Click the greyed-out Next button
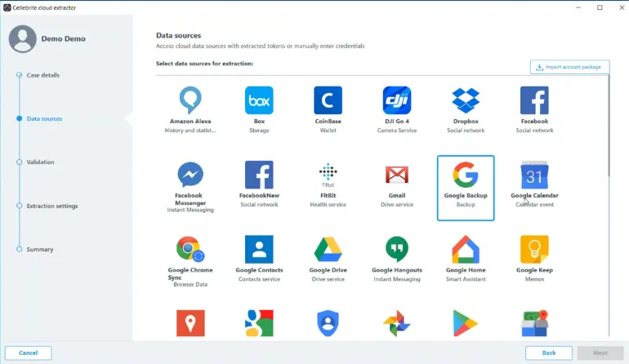 point(600,353)
